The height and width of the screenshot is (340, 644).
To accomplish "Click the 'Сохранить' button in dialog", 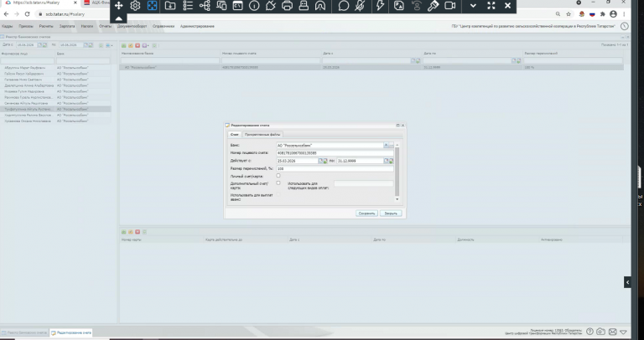I will coord(366,214).
